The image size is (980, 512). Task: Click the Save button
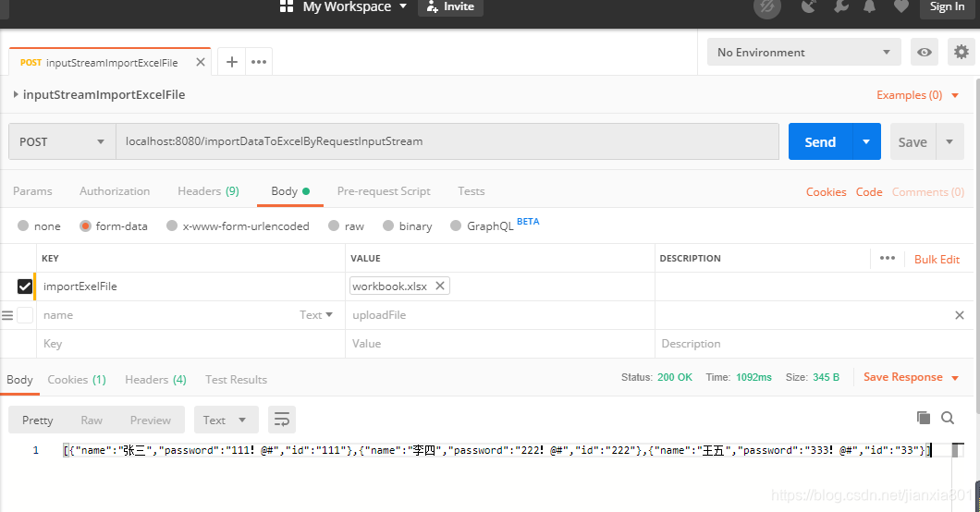[913, 141]
